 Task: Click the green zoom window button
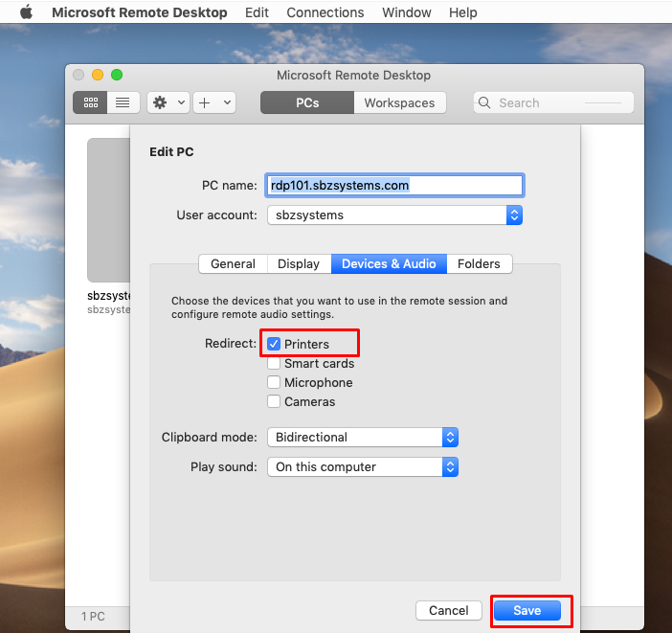coord(117,75)
